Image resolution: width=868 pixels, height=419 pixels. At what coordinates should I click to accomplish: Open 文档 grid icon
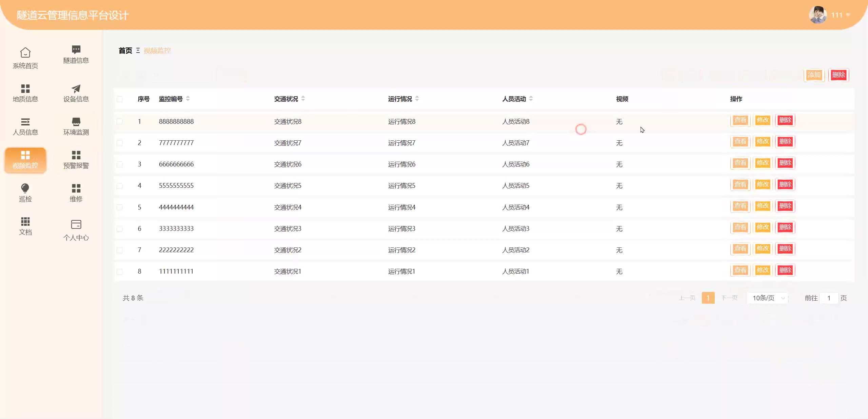pos(25,221)
